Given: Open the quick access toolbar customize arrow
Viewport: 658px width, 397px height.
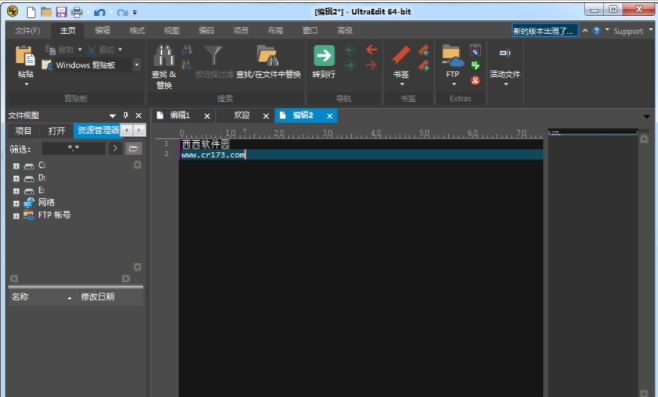Looking at the screenshot, I should (135, 12).
